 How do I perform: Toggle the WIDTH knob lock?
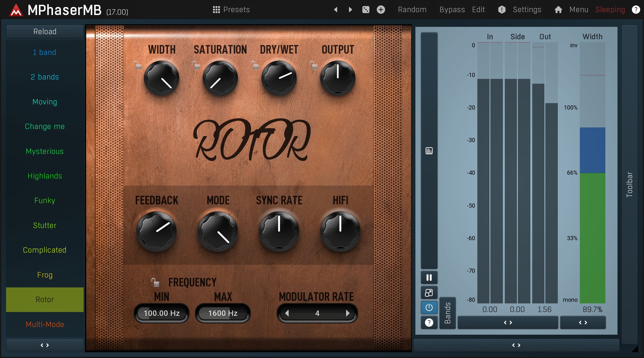(137, 65)
